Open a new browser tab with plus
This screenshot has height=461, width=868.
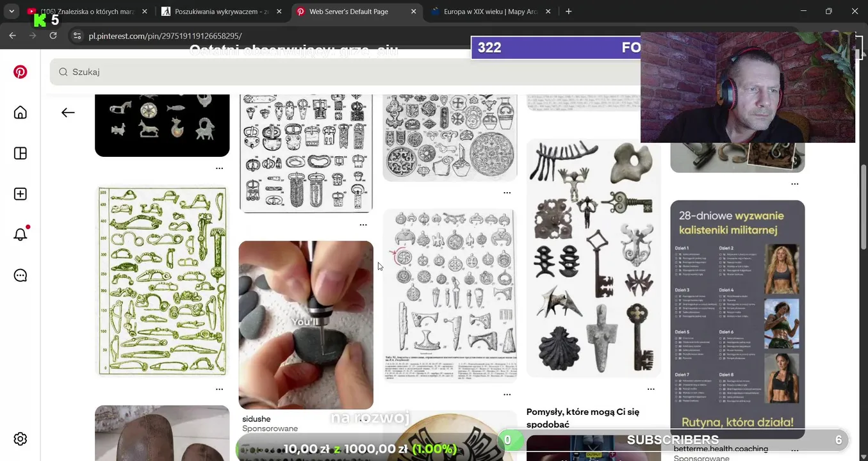568,12
